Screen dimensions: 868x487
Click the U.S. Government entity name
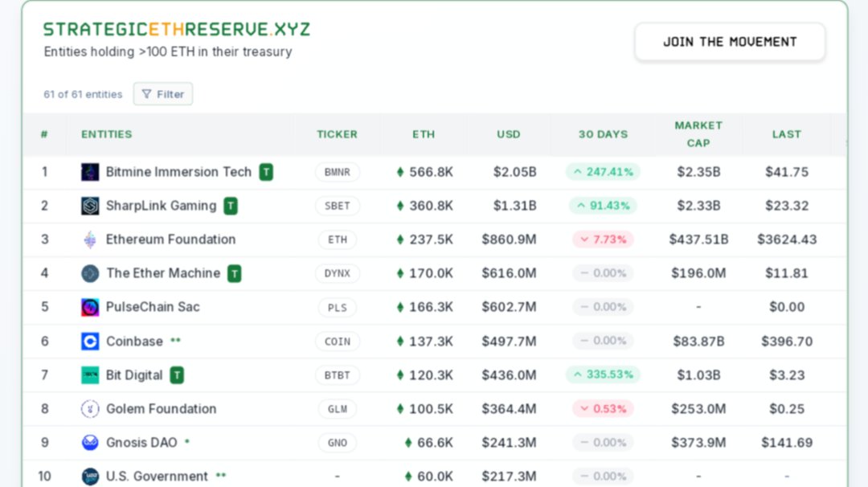[x=157, y=477]
